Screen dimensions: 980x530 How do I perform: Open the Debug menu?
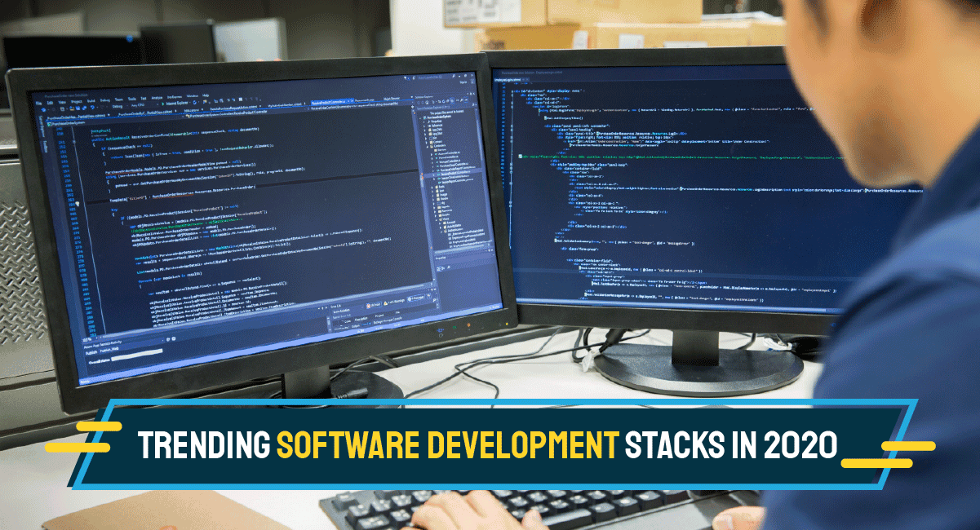tap(105, 100)
